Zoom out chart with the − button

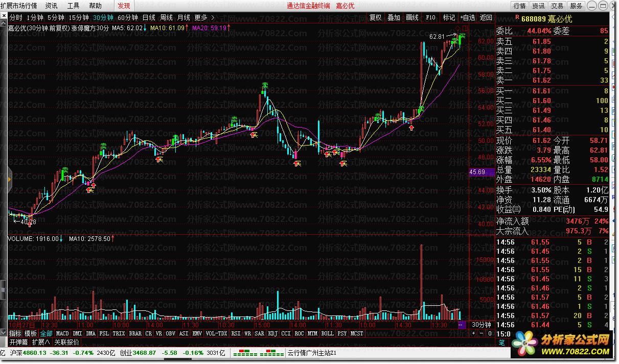pos(482,333)
